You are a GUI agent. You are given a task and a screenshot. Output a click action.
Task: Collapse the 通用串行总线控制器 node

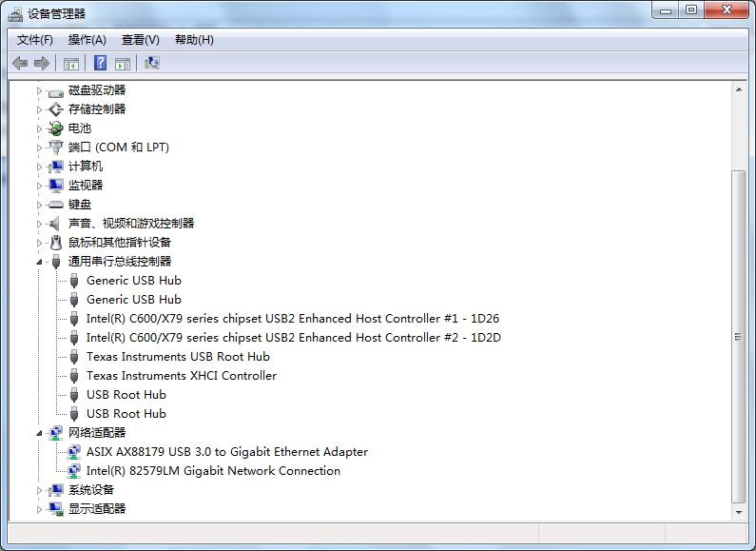pyautogui.click(x=40, y=262)
